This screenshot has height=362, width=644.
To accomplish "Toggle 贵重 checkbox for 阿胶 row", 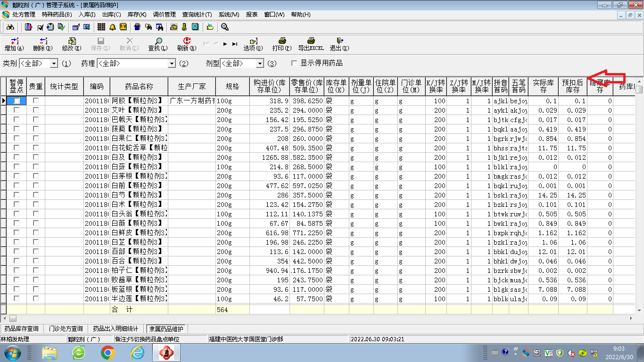I will pyautogui.click(x=36, y=101).
